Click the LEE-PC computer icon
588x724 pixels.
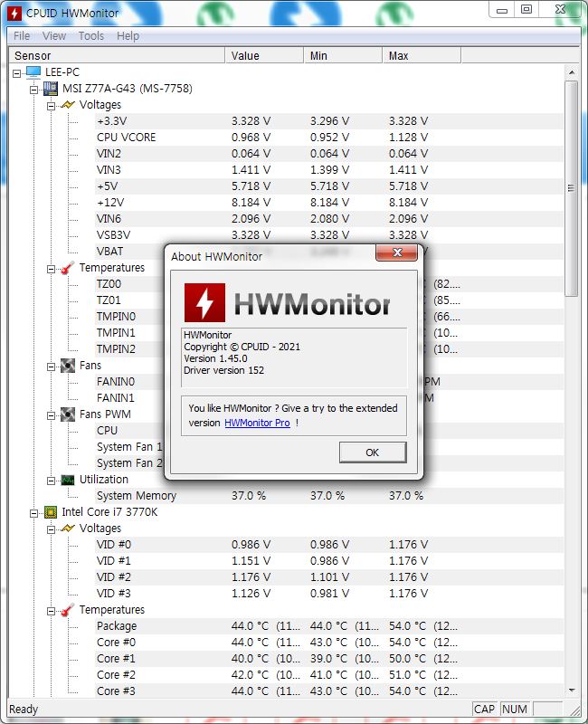(x=33, y=72)
